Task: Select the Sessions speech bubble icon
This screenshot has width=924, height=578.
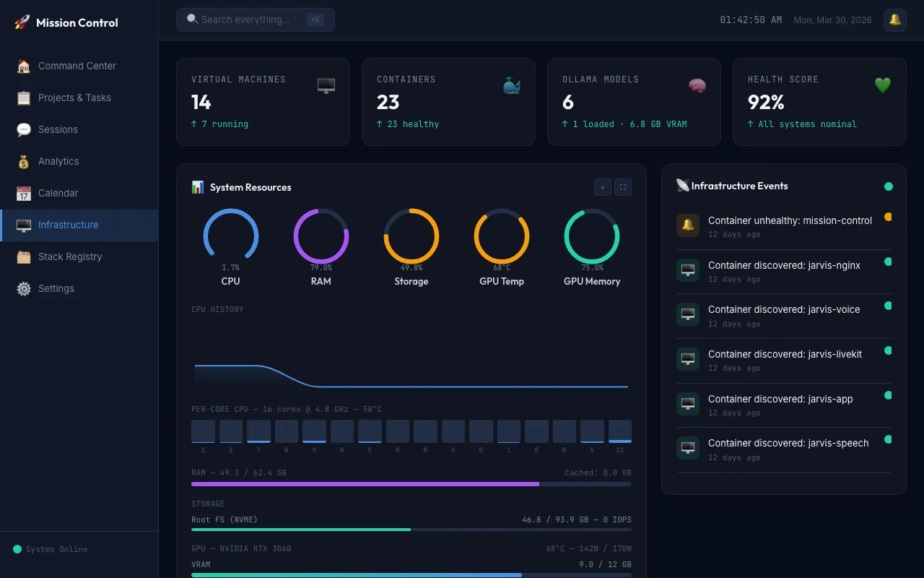Action: (22, 129)
